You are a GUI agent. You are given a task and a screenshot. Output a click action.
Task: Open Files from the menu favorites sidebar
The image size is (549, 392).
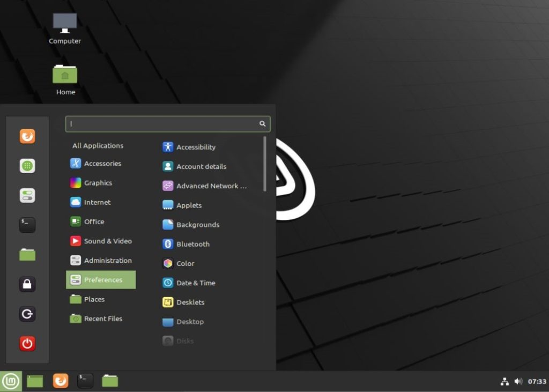click(x=27, y=255)
